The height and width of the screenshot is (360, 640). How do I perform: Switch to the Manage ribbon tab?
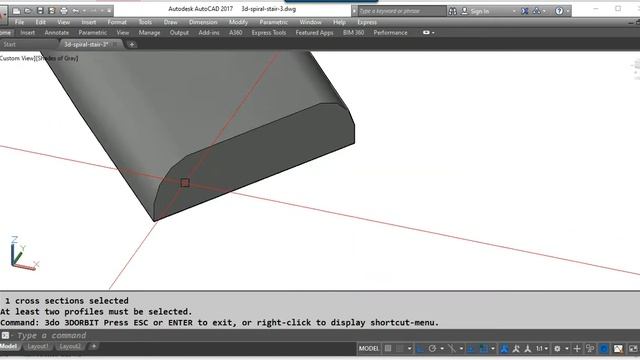point(149,33)
